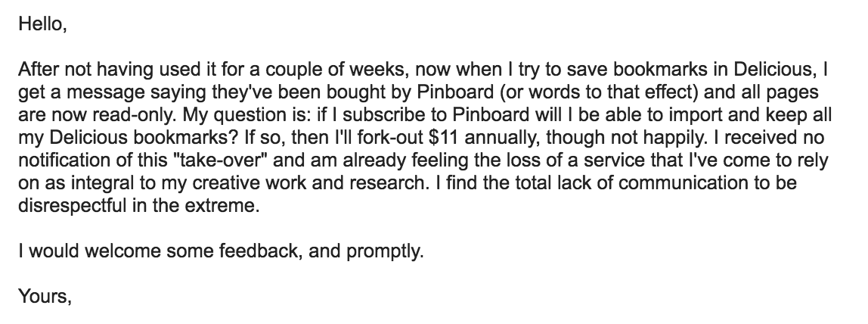Click the "Yours," closing line
The height and width of the screenshot is (324, 868).
pyautogui.click(x=45, y=296)
